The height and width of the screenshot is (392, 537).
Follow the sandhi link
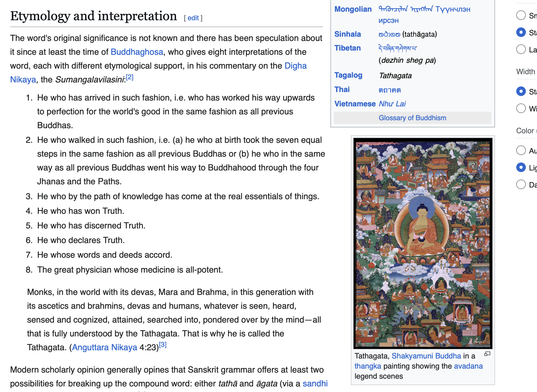point(315,383)
